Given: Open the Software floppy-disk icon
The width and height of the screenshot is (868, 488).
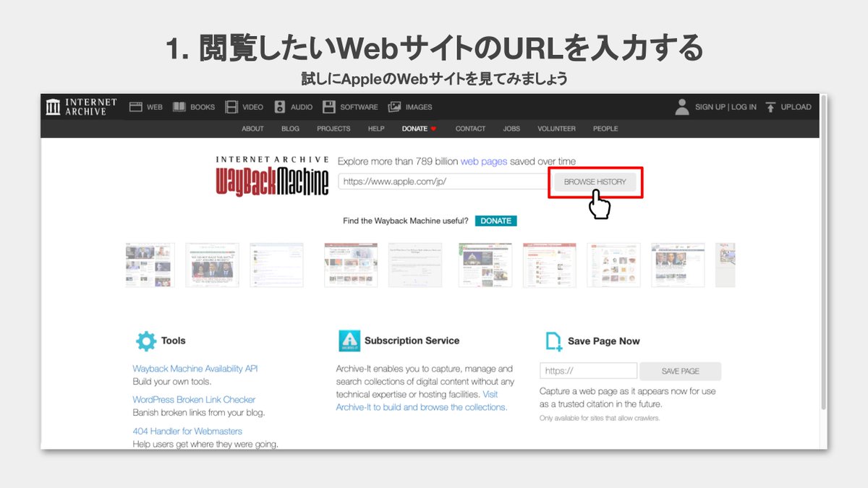Looking at the screenshot, I should [x=328, y=107].
